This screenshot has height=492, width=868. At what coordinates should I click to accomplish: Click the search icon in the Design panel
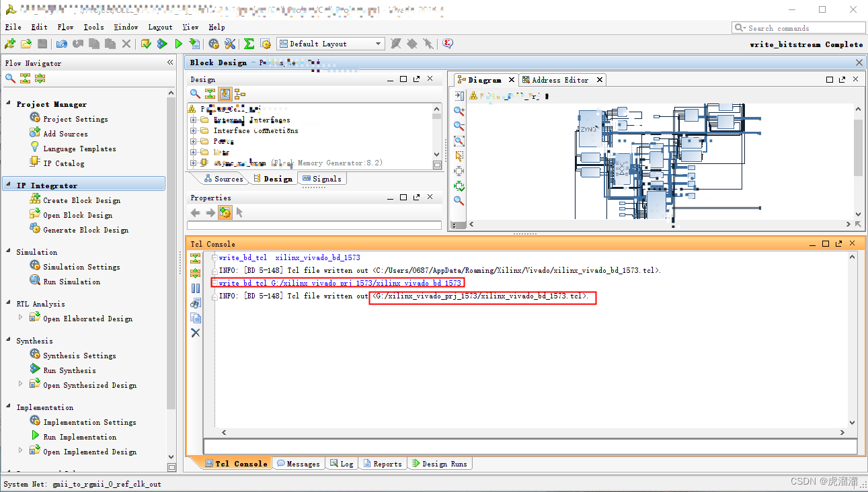194,93
